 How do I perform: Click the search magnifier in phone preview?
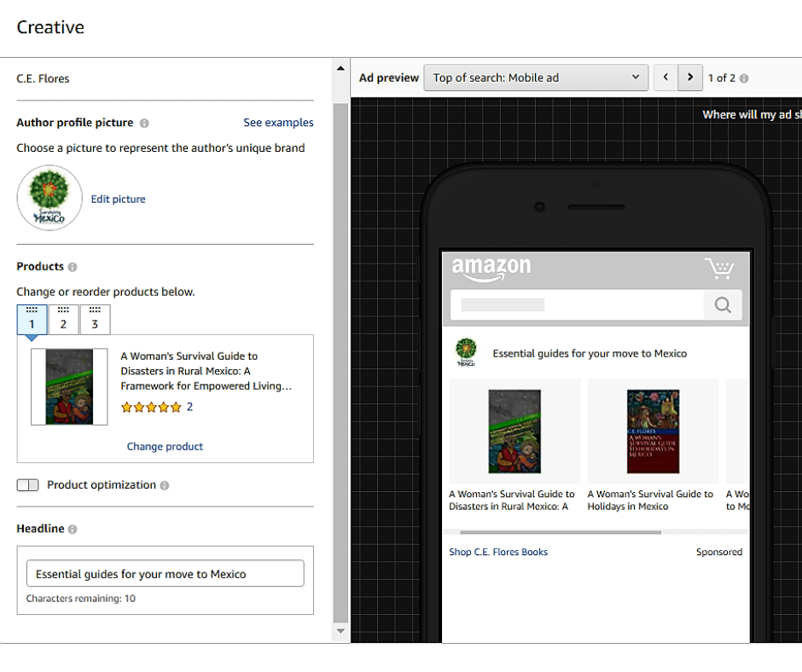[723, 305]
